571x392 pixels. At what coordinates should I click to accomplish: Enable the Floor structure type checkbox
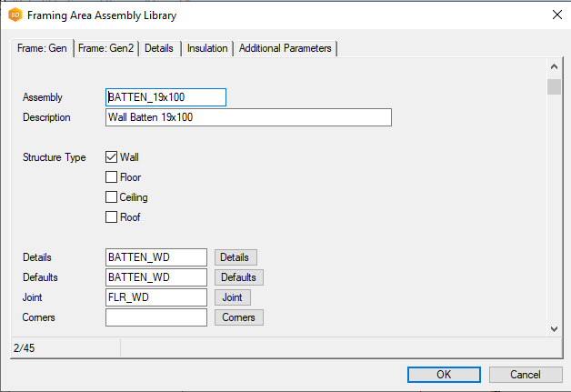(x=112, y=177)
